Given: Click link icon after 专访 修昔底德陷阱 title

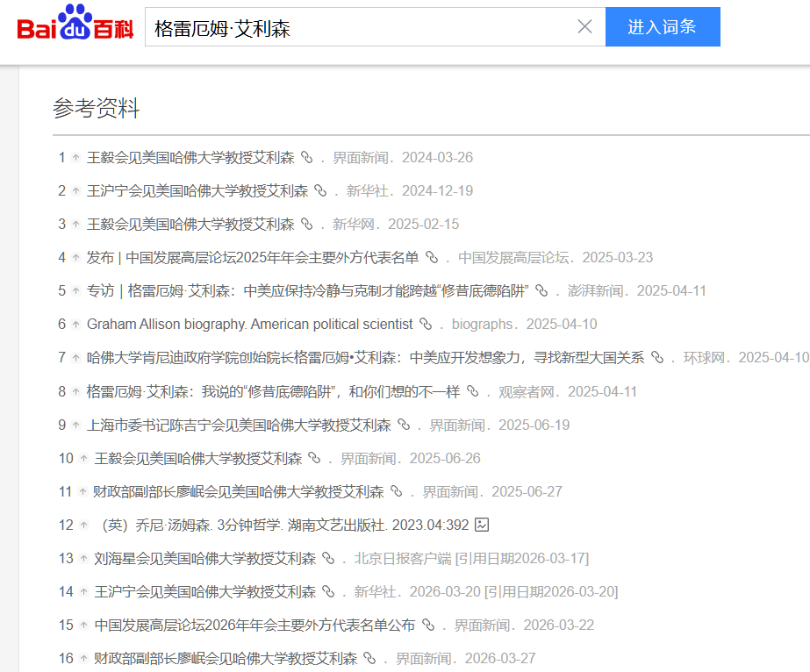Looking at the screenshot, I should (541, 290).
